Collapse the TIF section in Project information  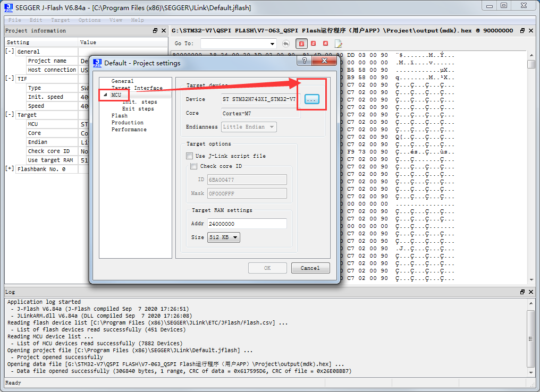(x=10, y=79)
